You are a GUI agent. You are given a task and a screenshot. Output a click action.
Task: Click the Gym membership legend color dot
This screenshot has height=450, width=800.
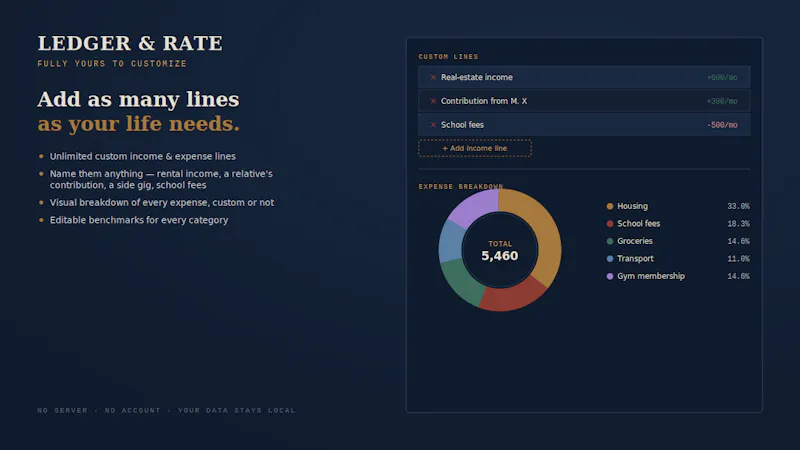tap(610, 276)
